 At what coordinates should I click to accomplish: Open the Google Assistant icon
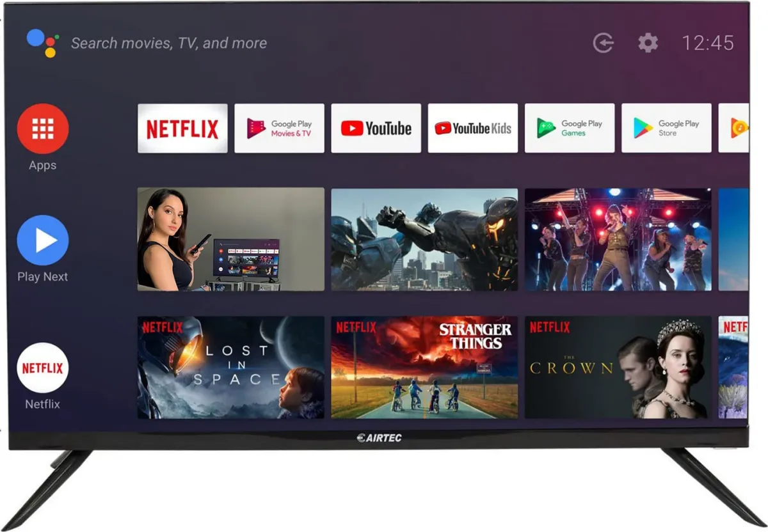tap(43, 43)
